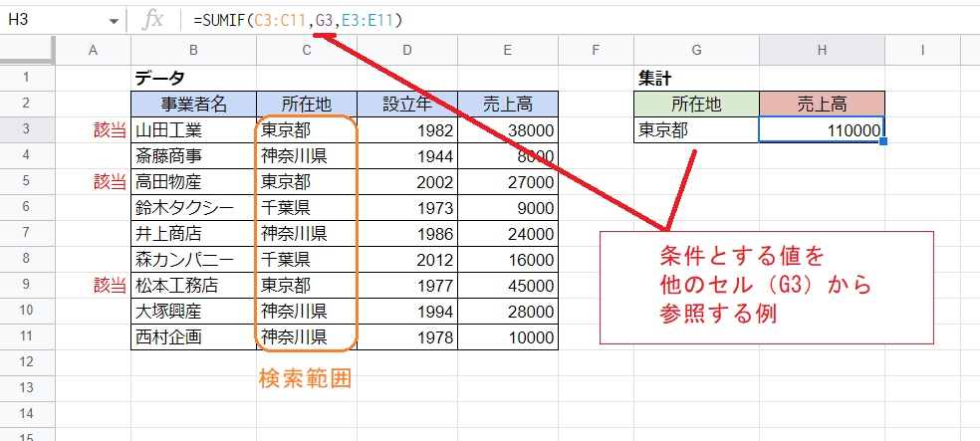Select column F header
Screen dimensions: 980x441
[x=596, y=51]
